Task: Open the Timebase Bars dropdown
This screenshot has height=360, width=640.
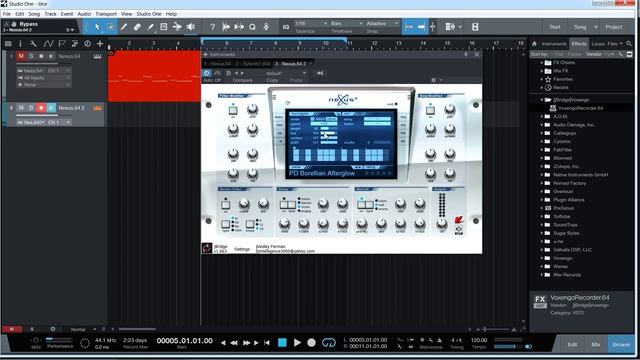Action: click(346, 24)
